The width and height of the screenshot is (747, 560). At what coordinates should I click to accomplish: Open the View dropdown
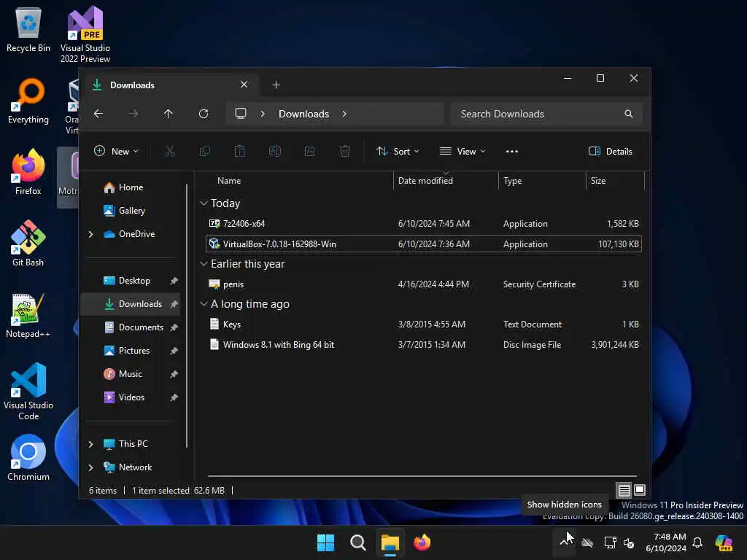click(462, 152)
